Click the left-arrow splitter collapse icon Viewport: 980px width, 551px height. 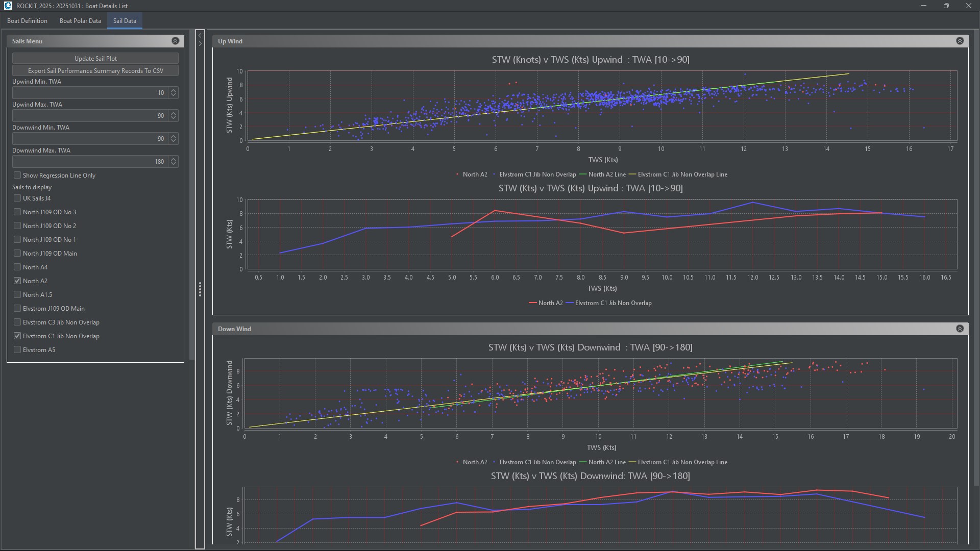[x=200, y=36]
